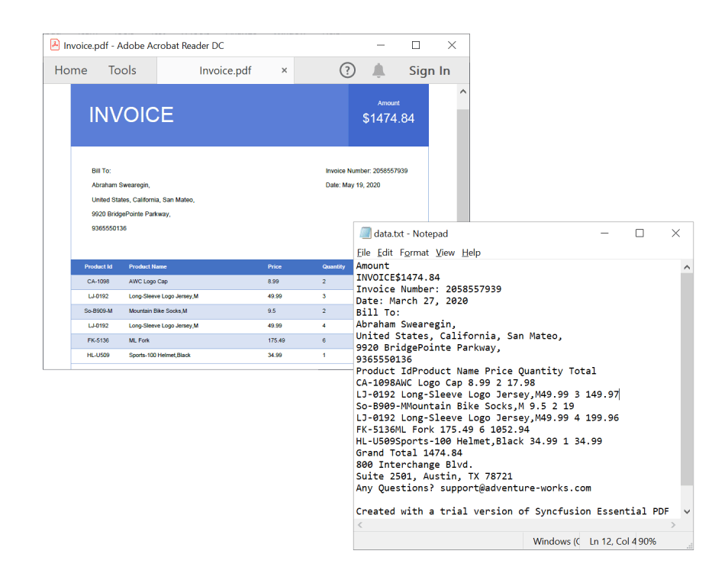Image resolution: width=728 pixels, height=583 pixels.
Task: Open the Edit menu in Notepad
Action: (385, 253)
